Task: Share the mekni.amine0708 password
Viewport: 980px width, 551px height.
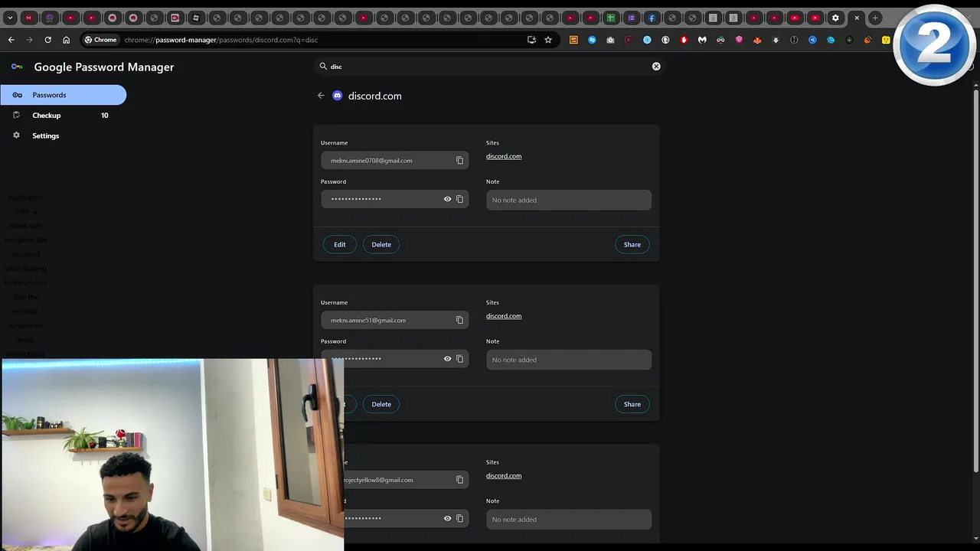Action: pyautogui.click(x=632, y=244)
